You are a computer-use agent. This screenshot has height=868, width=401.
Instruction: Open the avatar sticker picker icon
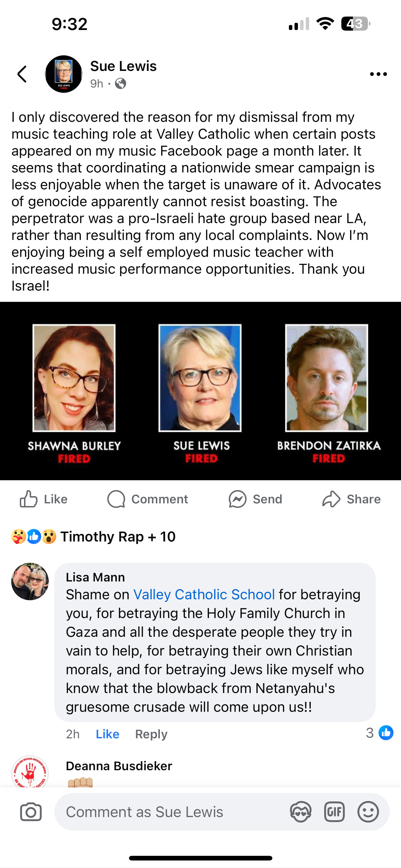pyautogui.click(x=301, y=812)
